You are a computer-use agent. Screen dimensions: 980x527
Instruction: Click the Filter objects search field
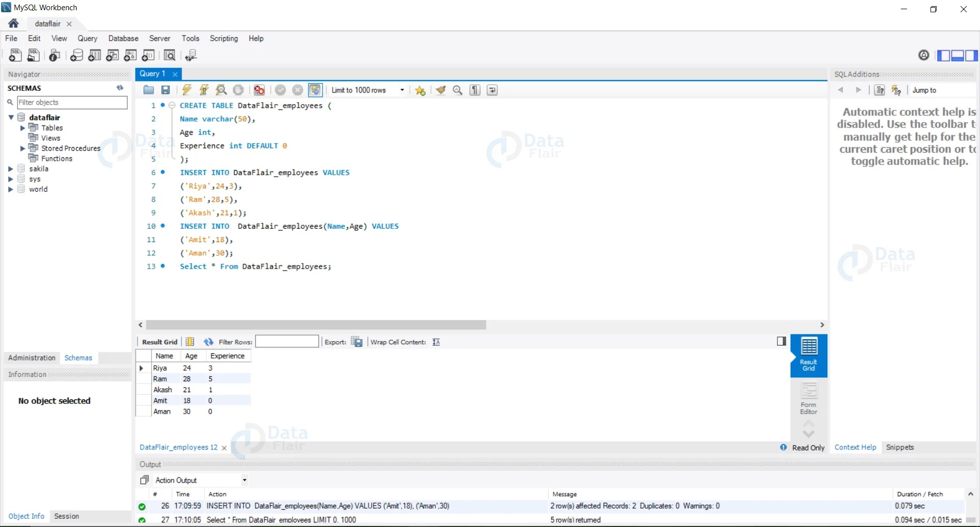coord(72,102)
